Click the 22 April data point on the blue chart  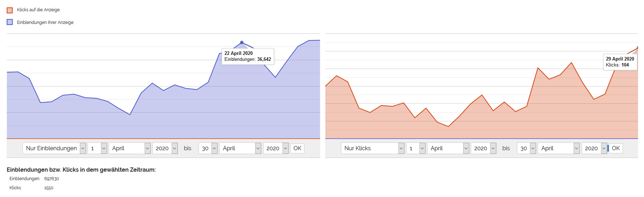242,43
